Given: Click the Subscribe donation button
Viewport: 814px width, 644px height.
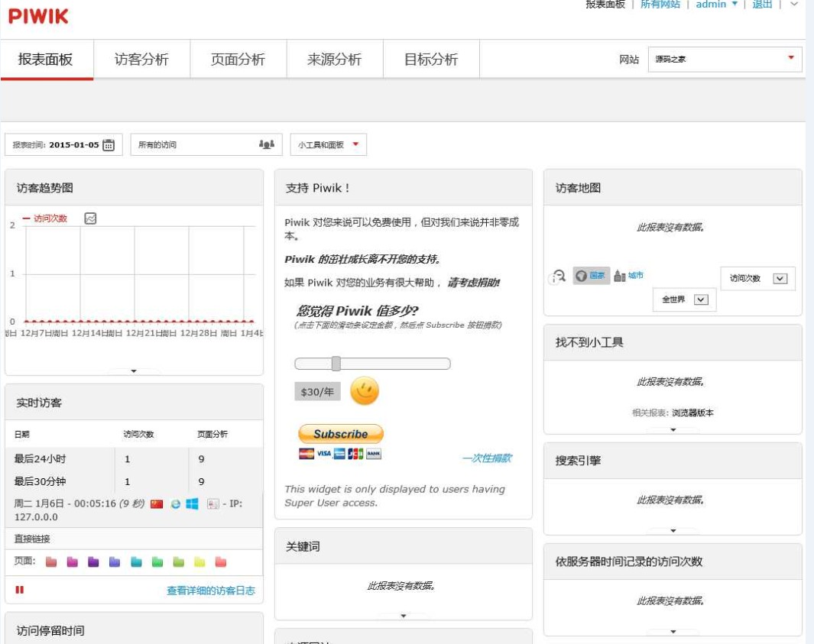Looking at the screenshot, I should click(x=341, y=434).
